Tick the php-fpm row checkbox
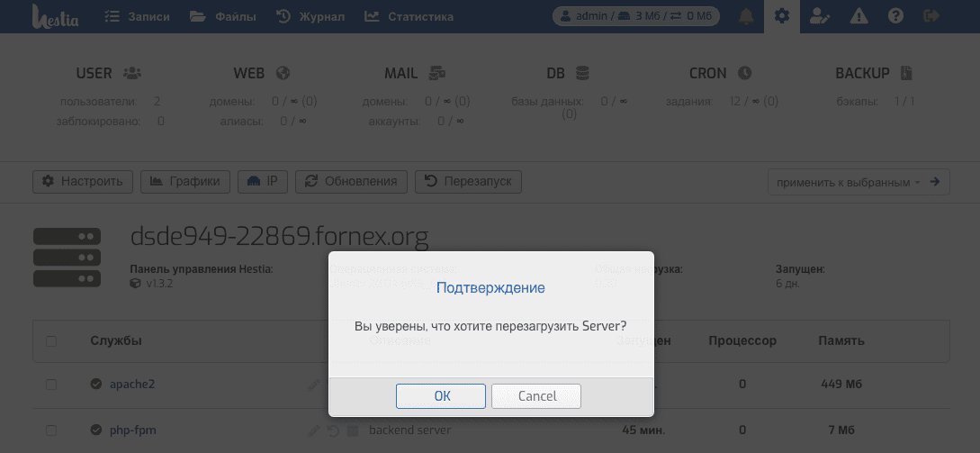 51,430
